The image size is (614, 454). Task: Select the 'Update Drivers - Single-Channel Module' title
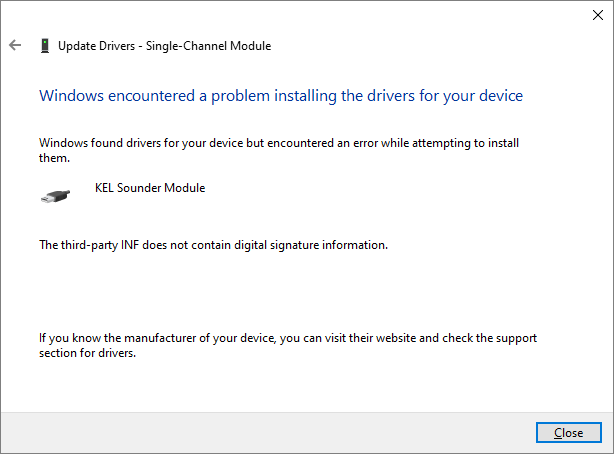pyautogui.click(x=164, y=46)
